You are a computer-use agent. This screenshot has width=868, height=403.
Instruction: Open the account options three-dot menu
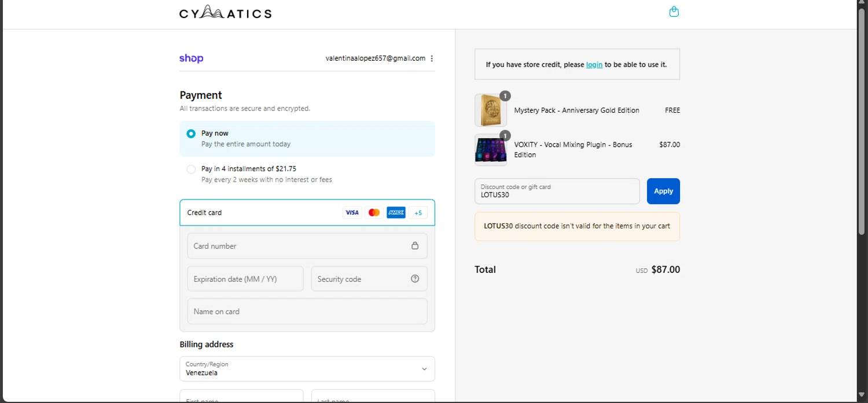[432, 58]
